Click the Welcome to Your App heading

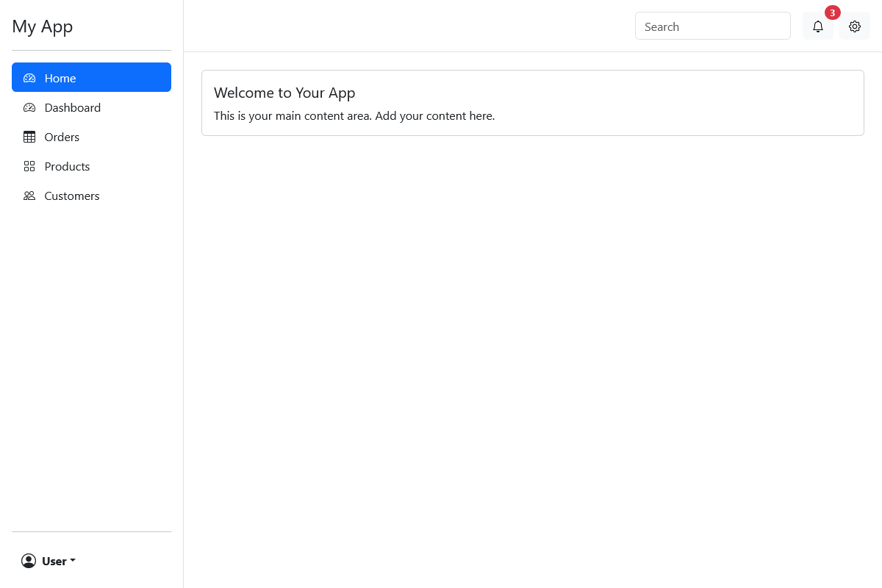pos(284,93)
